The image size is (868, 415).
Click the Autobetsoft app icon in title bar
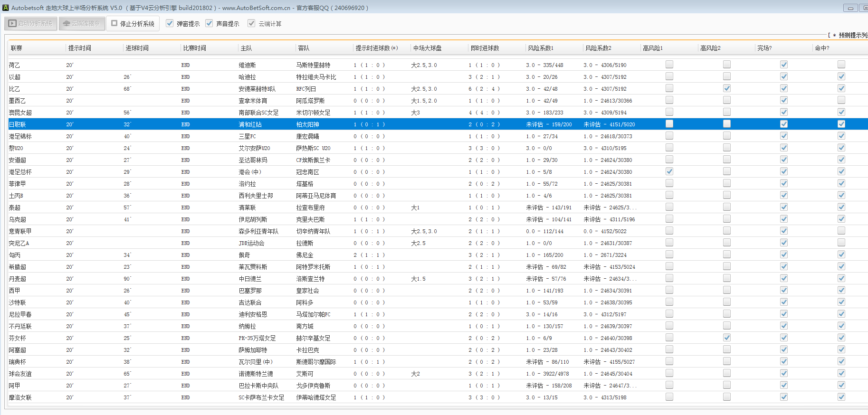point(6,8)
